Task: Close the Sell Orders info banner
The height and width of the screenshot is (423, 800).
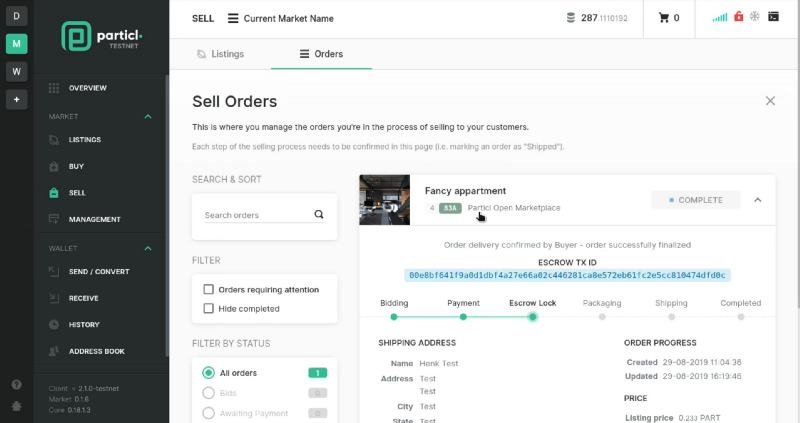Action: 770,101
